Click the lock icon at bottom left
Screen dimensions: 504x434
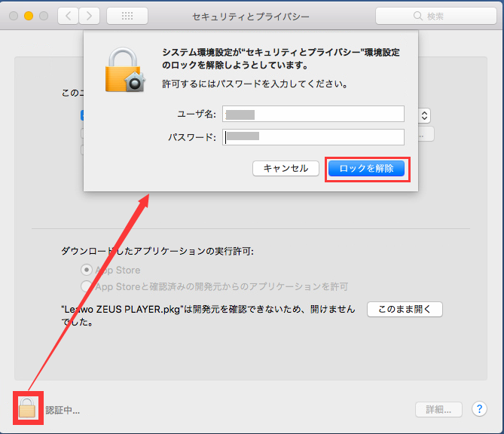tap(27, 408)
